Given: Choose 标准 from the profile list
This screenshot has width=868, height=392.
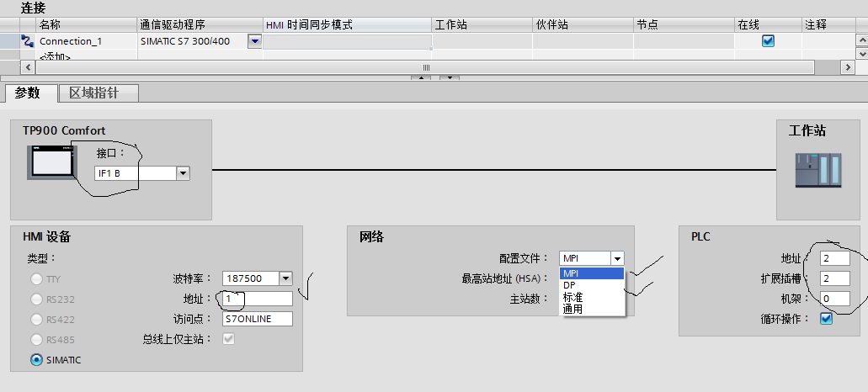Looking at the screenshot, I should point(593,298).
